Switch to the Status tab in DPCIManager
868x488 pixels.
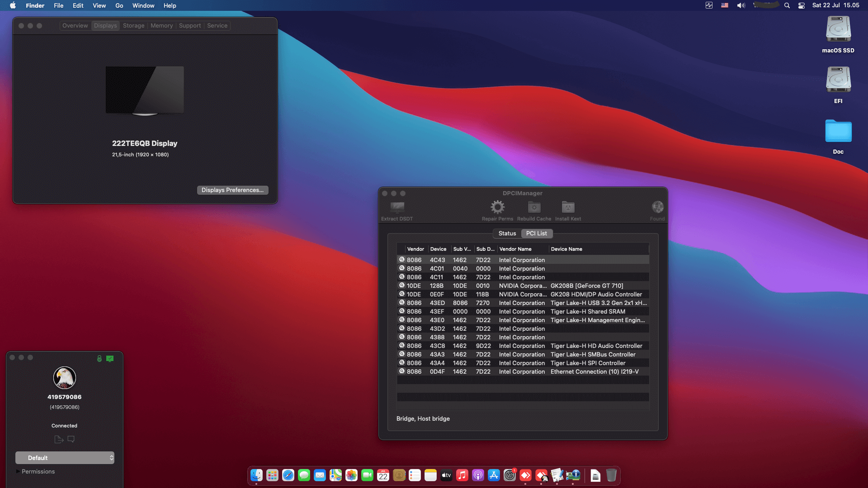coord(507,234)
